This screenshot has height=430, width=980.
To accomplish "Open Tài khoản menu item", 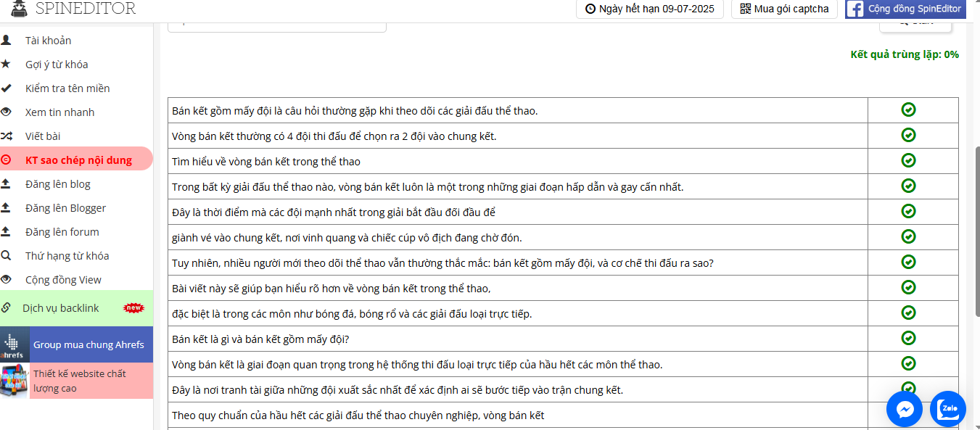I will coord(76,40).
